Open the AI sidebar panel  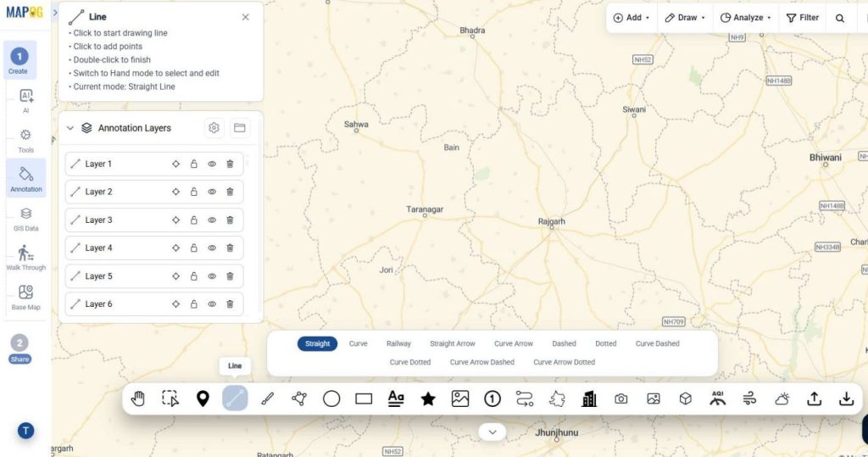point(26,101)
